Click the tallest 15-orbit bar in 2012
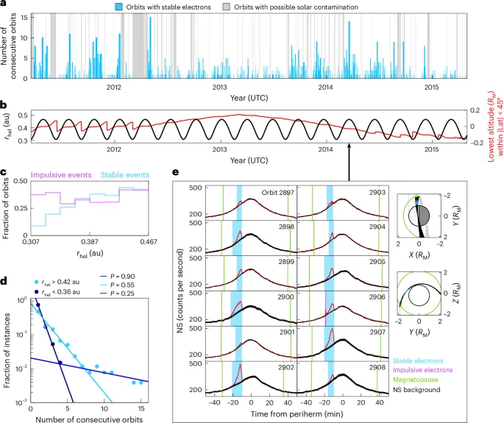This screenshot has width=504, height=423. coord(150,48)
